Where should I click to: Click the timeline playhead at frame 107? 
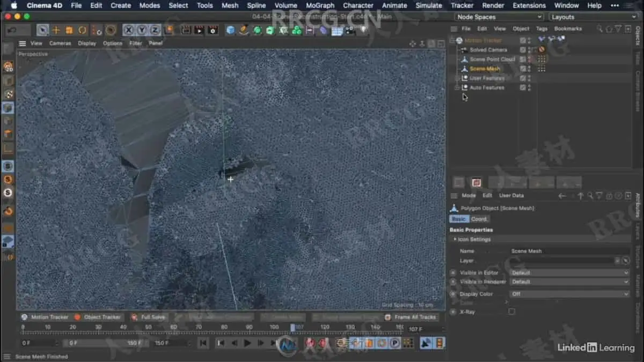coord(293,327)
